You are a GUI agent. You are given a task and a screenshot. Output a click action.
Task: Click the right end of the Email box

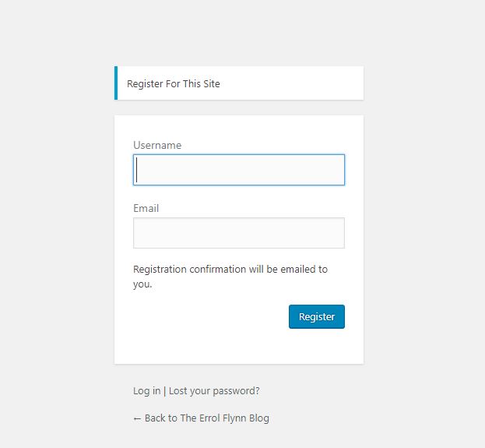point(339,233)
